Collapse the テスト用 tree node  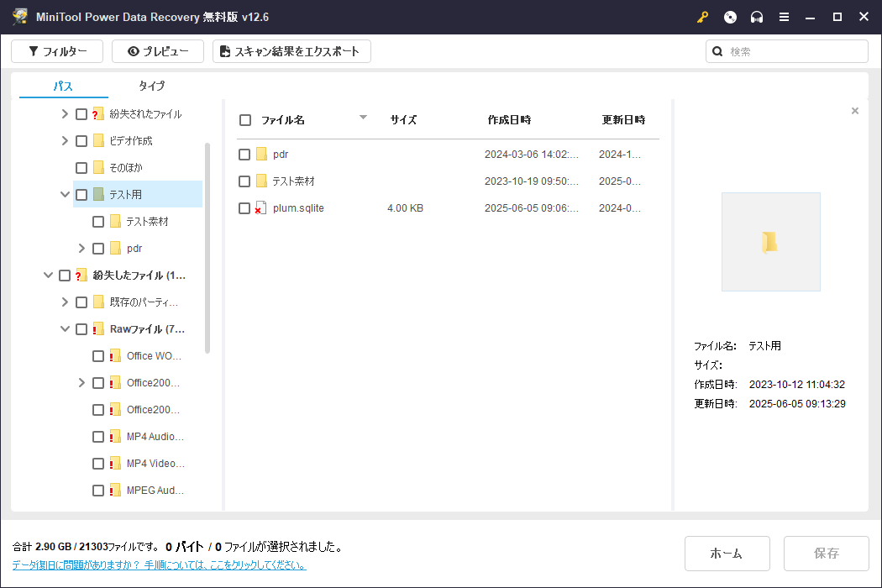(65, 195)
